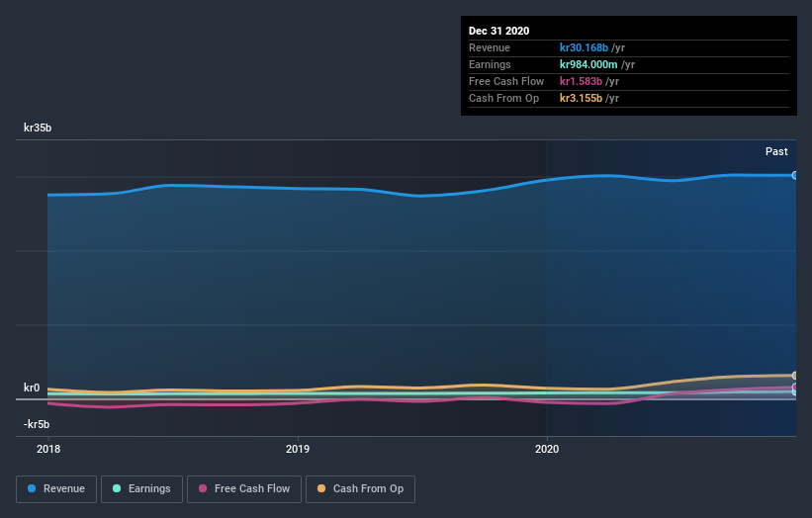Toggle the Earnings series legend button
Image resolution: width=812 pixels, height=518 pixels.
(141, 489)
